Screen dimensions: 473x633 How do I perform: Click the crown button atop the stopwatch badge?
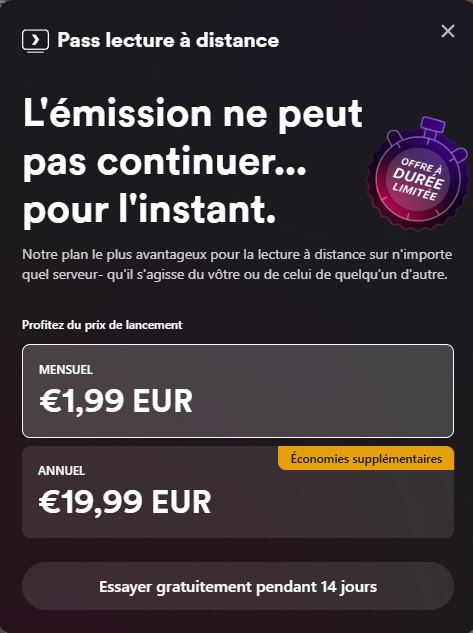[432, 126]
